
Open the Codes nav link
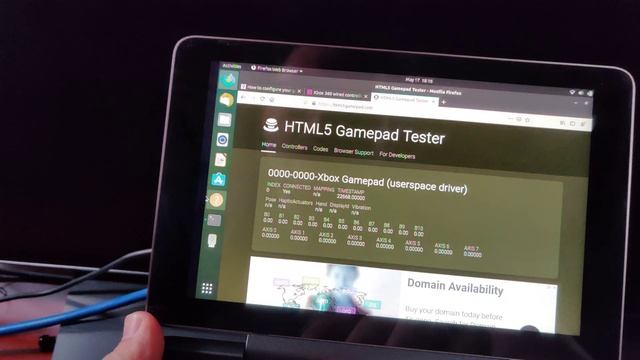[320, 149]
